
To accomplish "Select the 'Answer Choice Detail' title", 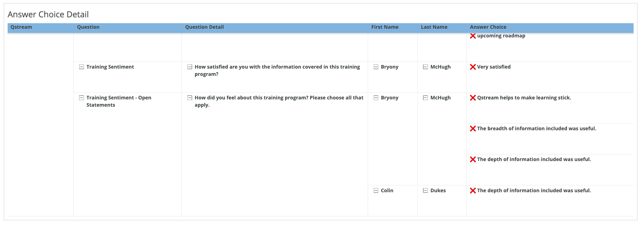I will pos(48,15).
